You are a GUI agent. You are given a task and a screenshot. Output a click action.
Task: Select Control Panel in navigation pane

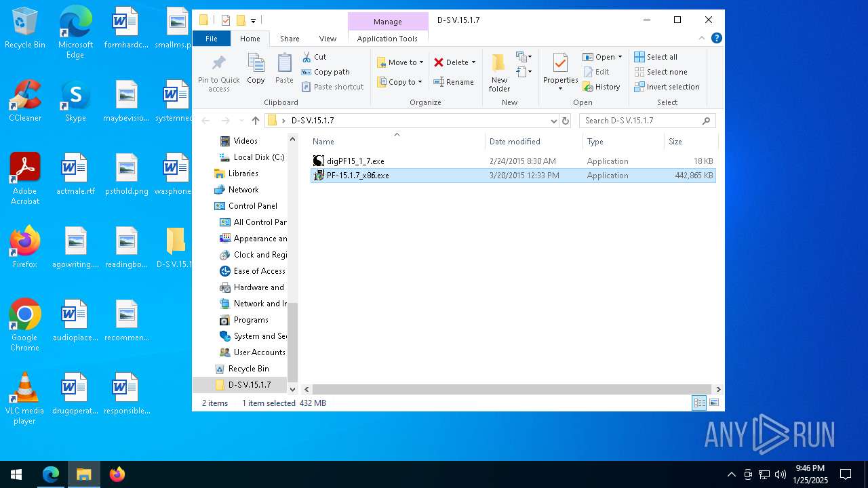tap(245, 206)
